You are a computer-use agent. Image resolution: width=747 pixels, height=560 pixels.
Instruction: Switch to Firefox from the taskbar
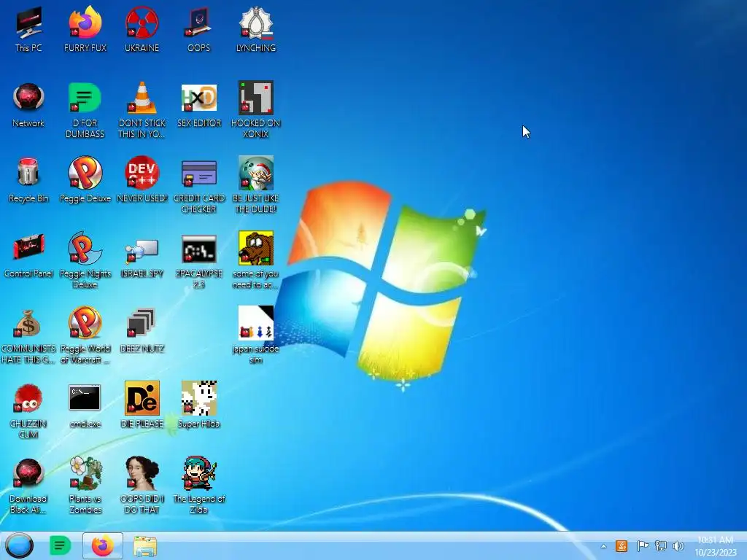(102, 545)
